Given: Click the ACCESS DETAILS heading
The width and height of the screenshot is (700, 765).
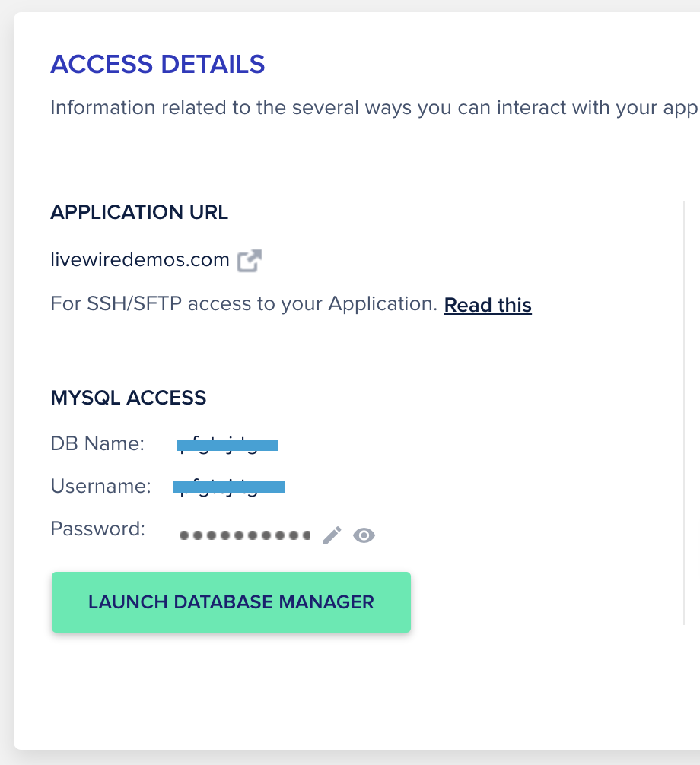Looking at the screenshot, I should click(x=157, y=65).
